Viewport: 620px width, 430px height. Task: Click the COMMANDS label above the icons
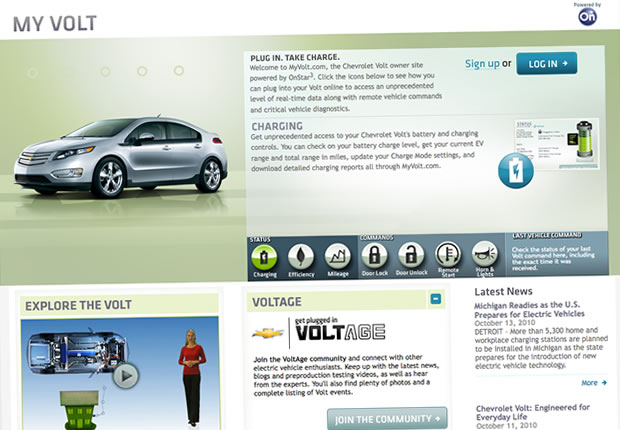(x=376, y=238)
